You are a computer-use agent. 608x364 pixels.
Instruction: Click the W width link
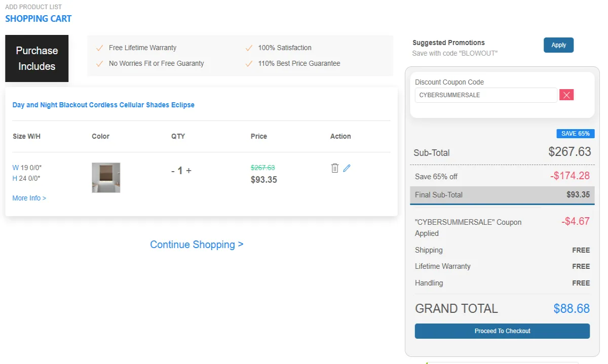click(x=15, y=167)
